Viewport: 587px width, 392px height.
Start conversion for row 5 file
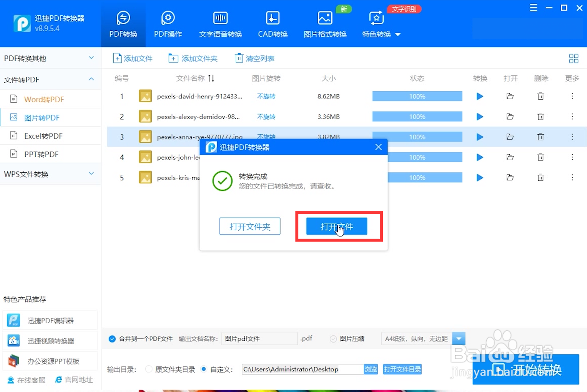click(x=480, y=177)
